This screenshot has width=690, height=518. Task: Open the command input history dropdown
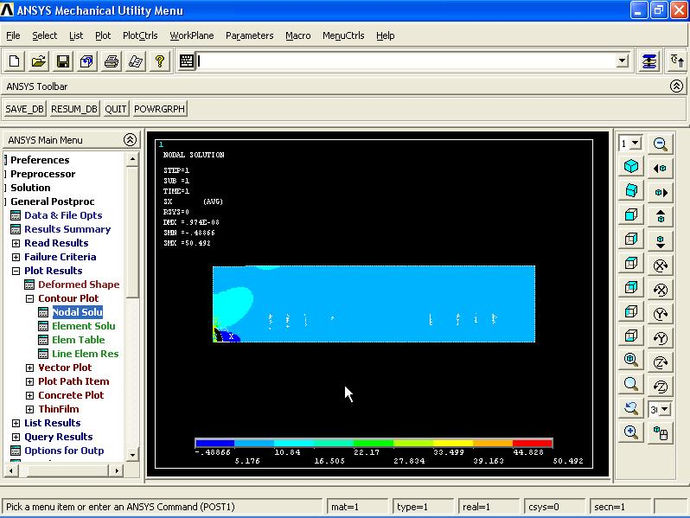(x=622, y=60)
